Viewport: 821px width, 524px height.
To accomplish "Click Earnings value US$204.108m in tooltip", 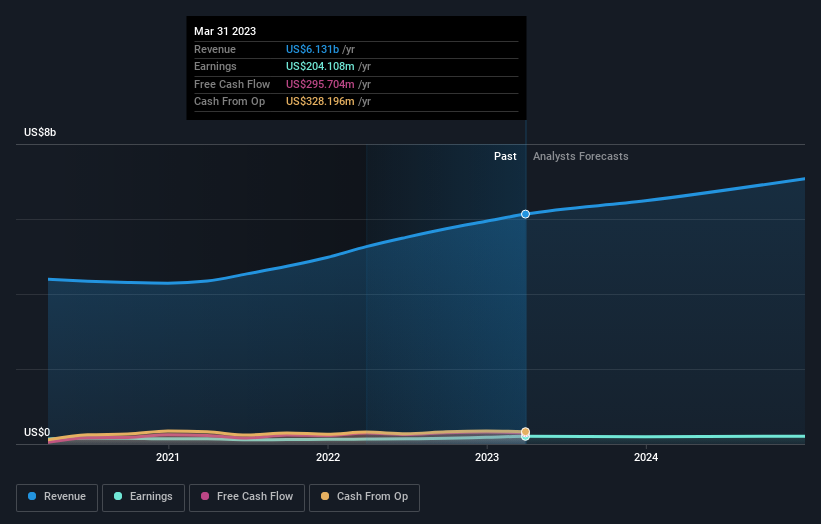I will [x=320, y=66].
